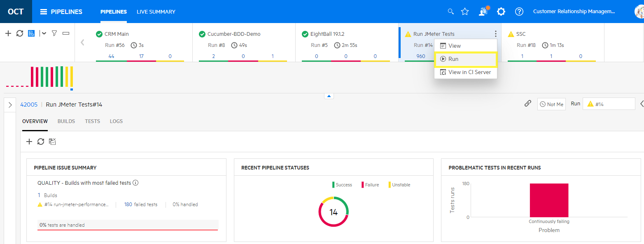Toggle the Not Me assignment button
Screen dimensions: 644x244
(x=551, y=104)
